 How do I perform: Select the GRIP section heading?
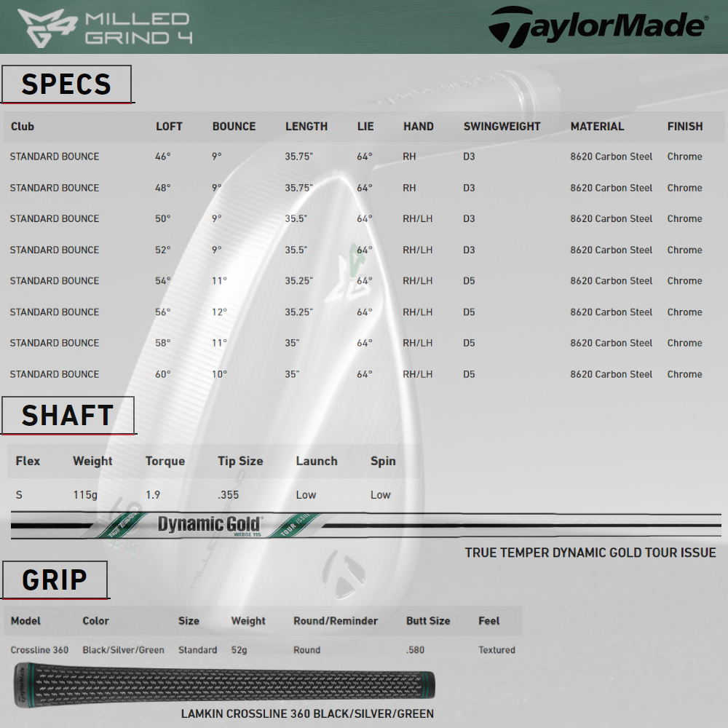coord(55,580)
